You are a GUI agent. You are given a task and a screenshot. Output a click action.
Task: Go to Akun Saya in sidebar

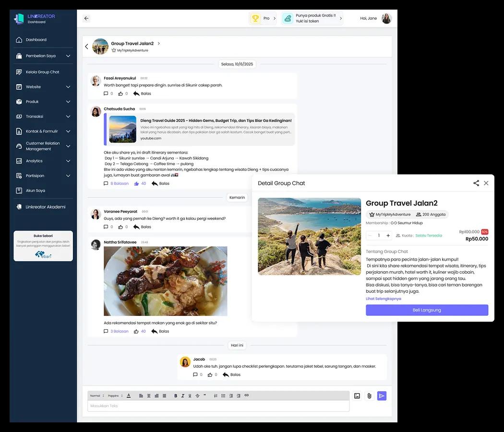coord(36,191)
